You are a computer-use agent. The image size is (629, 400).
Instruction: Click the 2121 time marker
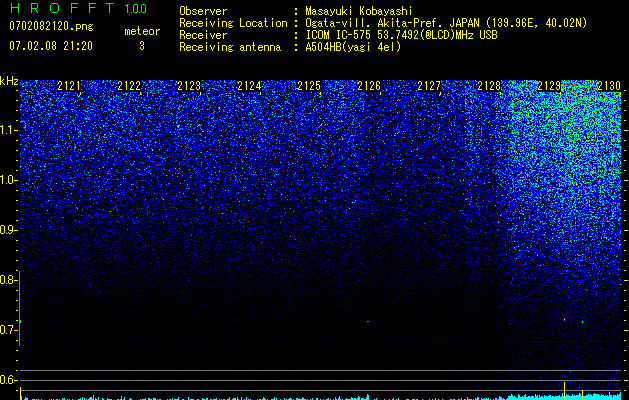pyautogui.click(x=69, y=86)
